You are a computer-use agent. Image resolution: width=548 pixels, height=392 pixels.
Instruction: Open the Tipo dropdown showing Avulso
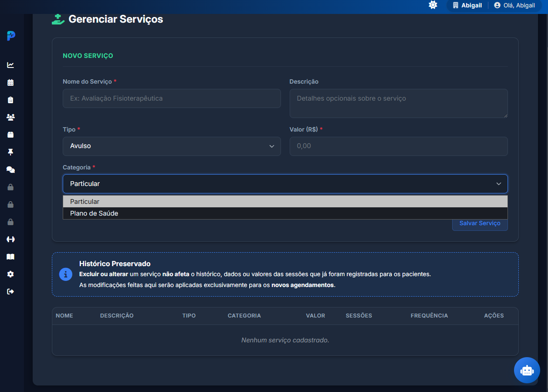click(172, 146)
